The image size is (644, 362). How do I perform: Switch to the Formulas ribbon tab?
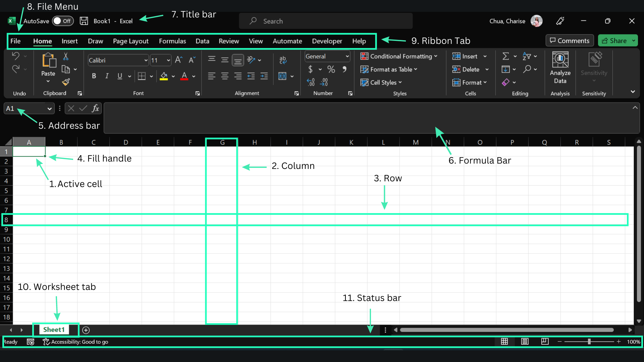[x=172, y=41]
